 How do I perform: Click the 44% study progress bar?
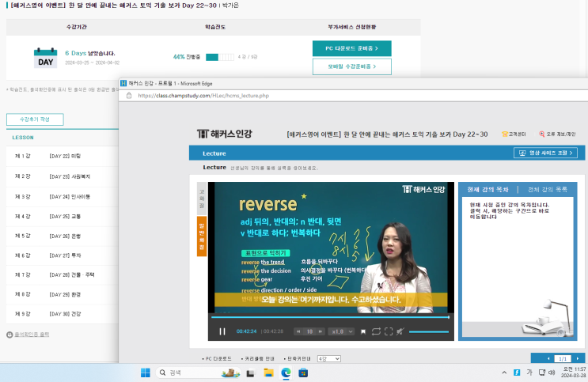click(220, 57)
